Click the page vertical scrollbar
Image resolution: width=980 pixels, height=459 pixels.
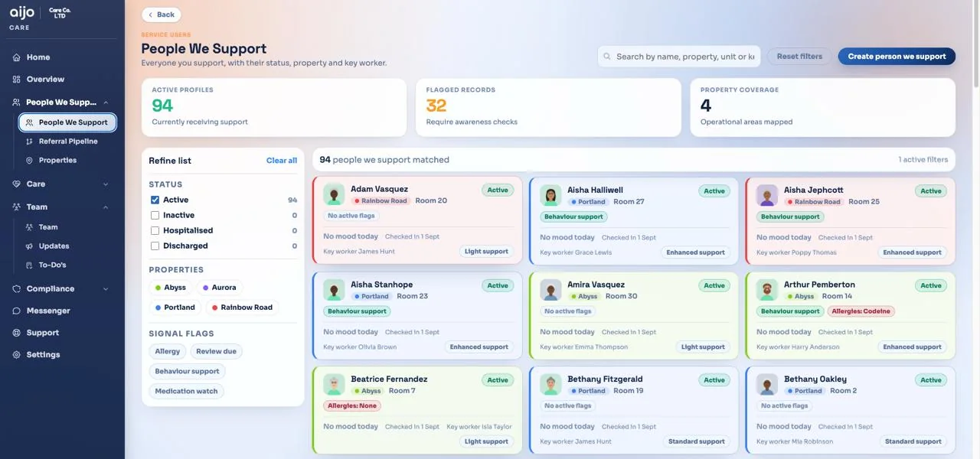tap(975, 46)
